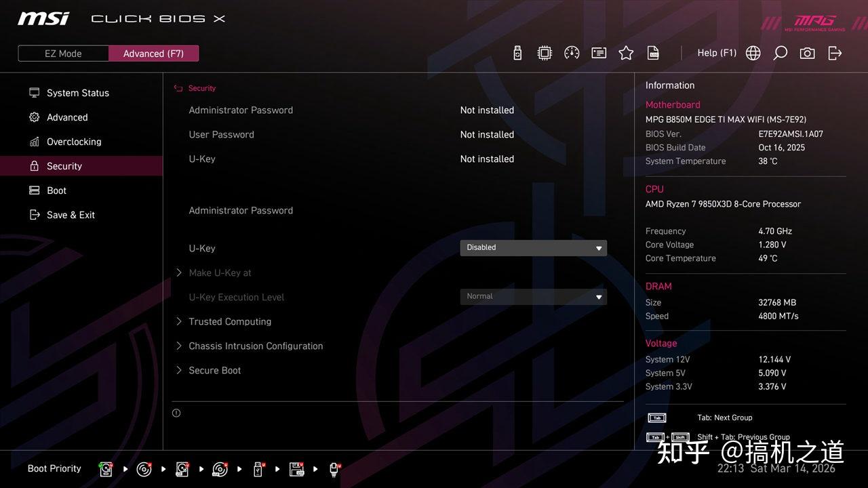Open the M-Flash USB update icon

[x=517, y=53]
